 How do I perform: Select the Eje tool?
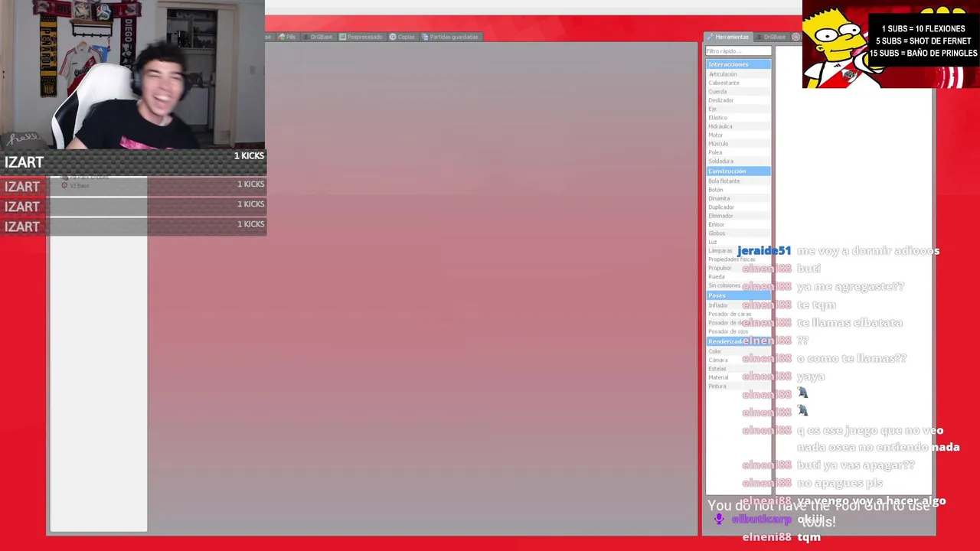coord(738,109)
